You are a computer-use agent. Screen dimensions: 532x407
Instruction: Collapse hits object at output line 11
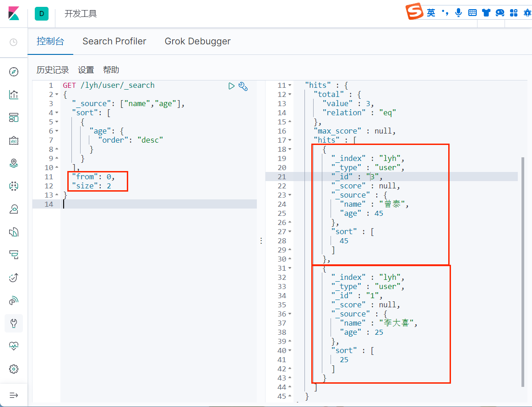point(290,86)
